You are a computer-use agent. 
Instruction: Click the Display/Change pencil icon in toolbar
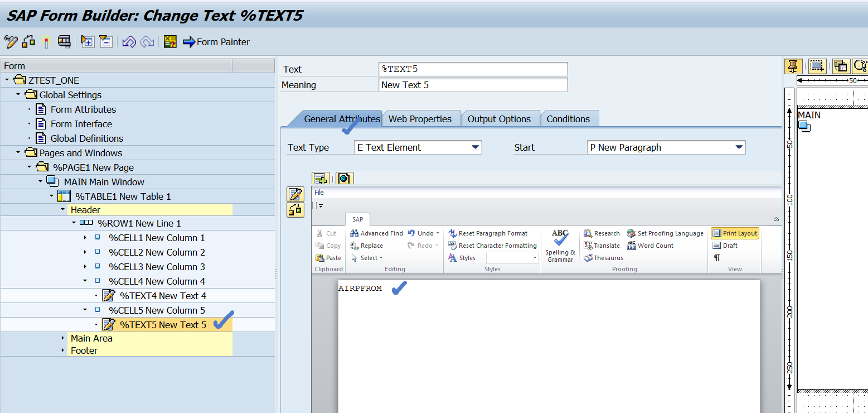pos(11,41)
